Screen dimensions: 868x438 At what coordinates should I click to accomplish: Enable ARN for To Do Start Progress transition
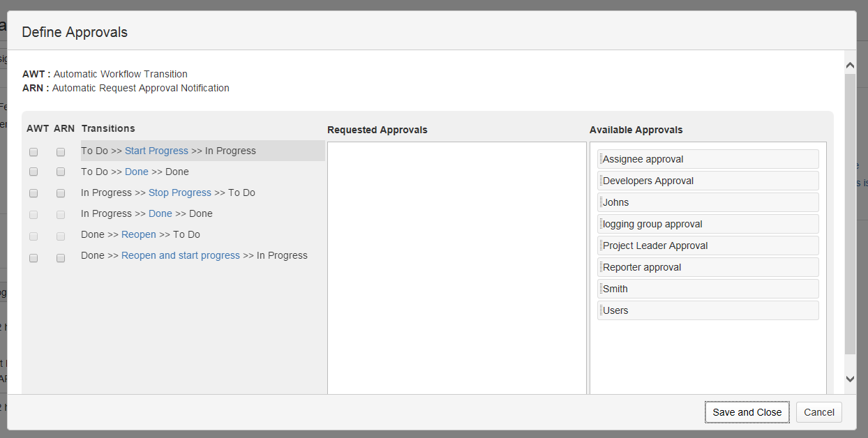point(61,152)
